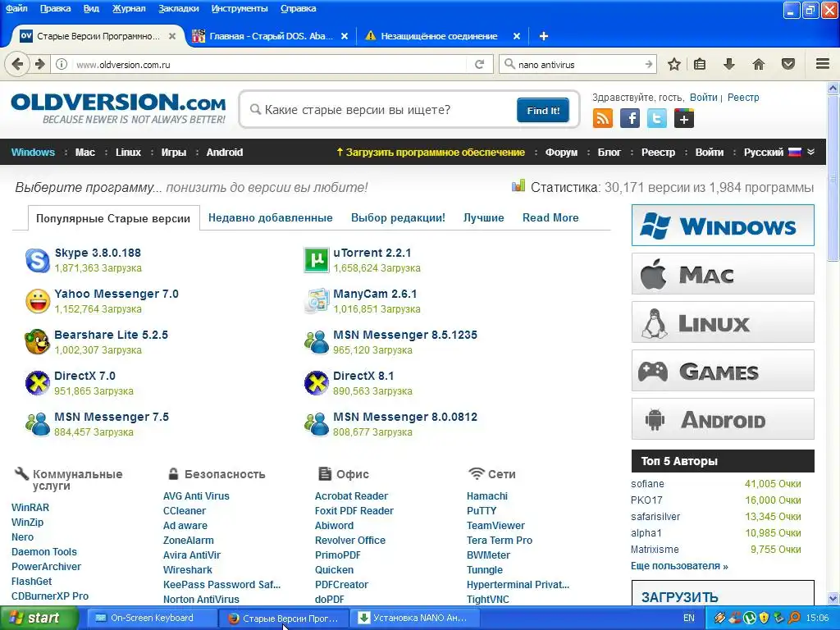The height and width of the screenshot is (630, 840).
Task: Click the ManyCam 2.6.1 icon
Action: [316, 301]
